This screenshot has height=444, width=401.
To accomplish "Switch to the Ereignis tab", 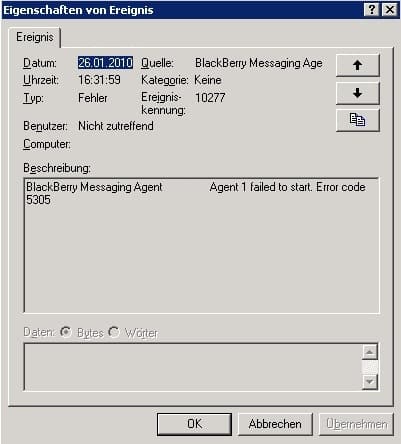I will point(35,37).
